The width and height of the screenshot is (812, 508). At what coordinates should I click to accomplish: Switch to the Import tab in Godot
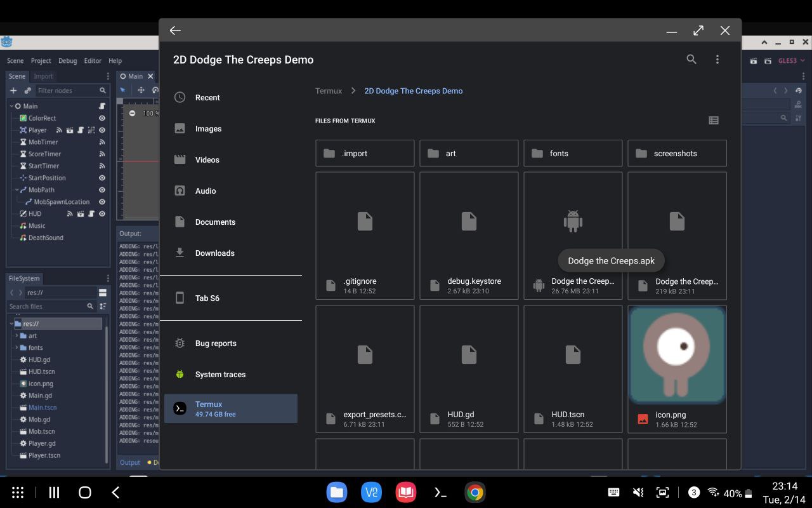click(x=43, y=76)
